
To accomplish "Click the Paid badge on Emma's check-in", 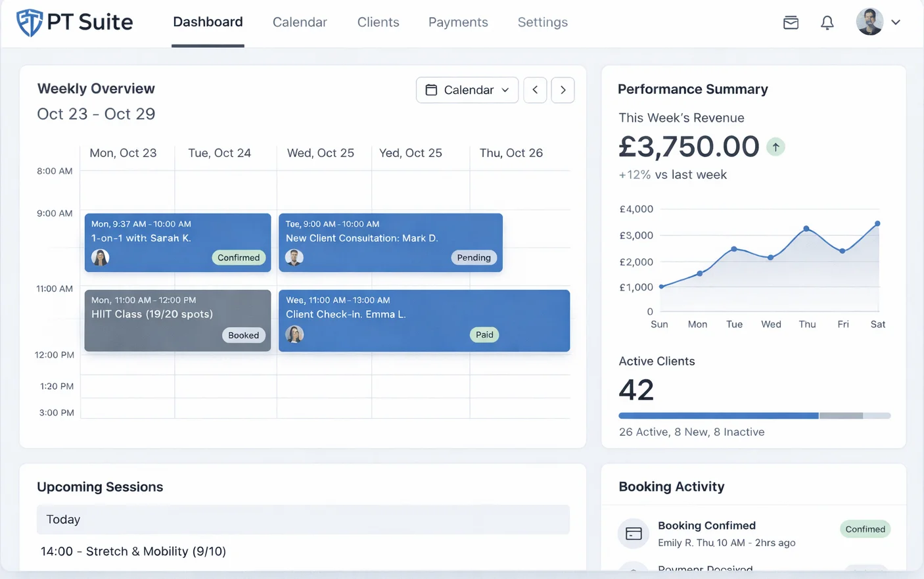I will point(484,335).
